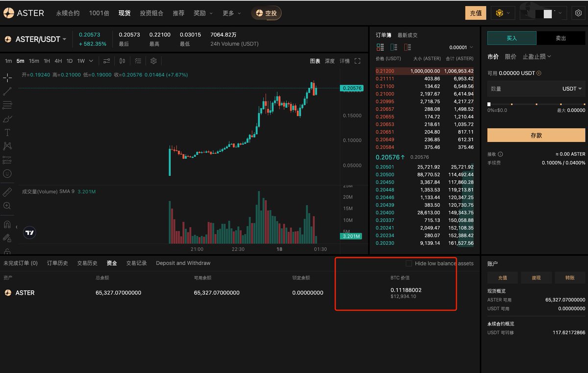This screenshot has height=373, width=588.
Task: Switch to the 卖出 sell side
Action: click(x=561, y=38)
